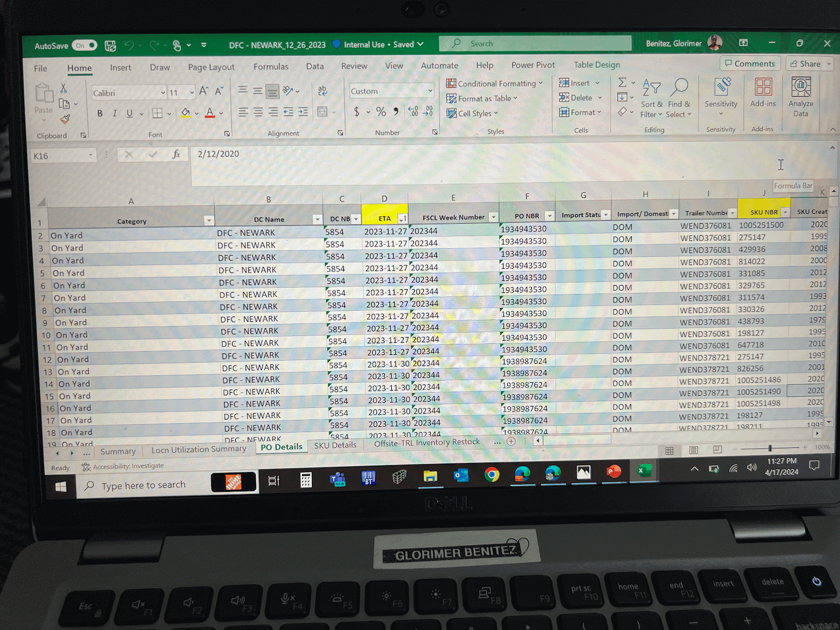Click the Merge & Center icon
This screenshot has height=630, width=840.
click(322, 112)
